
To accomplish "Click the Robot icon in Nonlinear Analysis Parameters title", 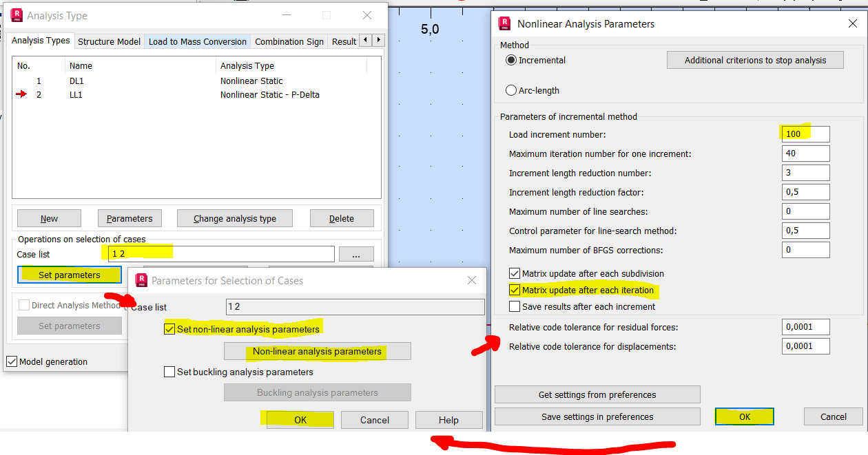I will coord(505,24).
